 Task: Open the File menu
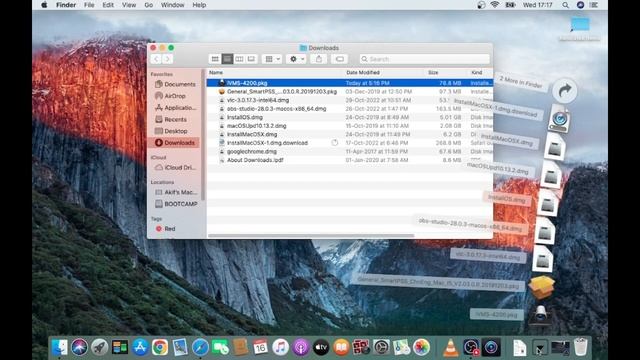coord(89,5)
